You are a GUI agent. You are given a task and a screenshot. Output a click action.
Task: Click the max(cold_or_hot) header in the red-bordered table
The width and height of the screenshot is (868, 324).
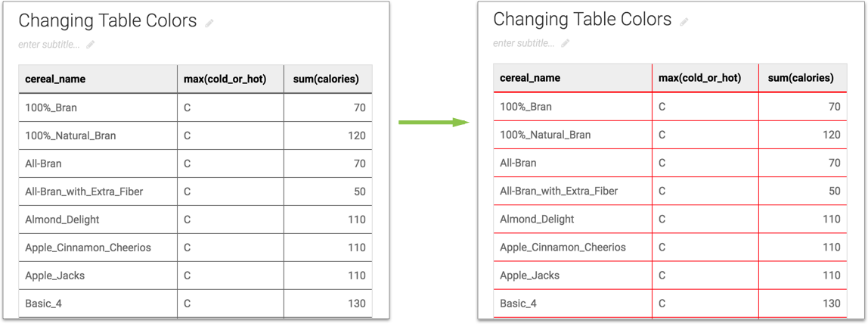(x=699, y=78)
